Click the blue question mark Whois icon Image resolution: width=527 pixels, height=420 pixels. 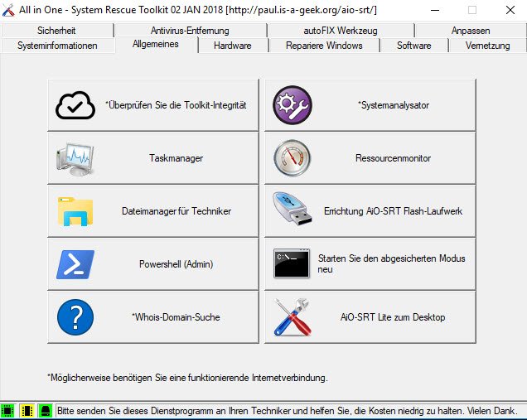pos(75,317)
